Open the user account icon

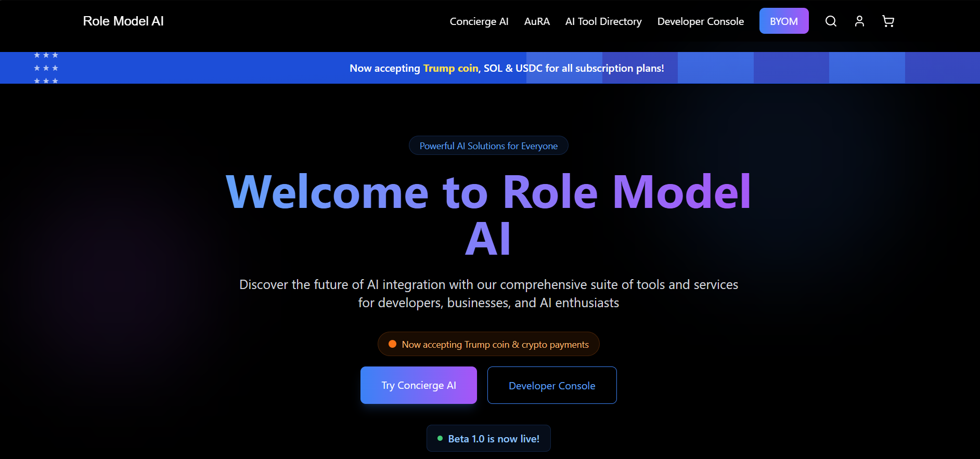pyautogui.click(x=859, y=21)
